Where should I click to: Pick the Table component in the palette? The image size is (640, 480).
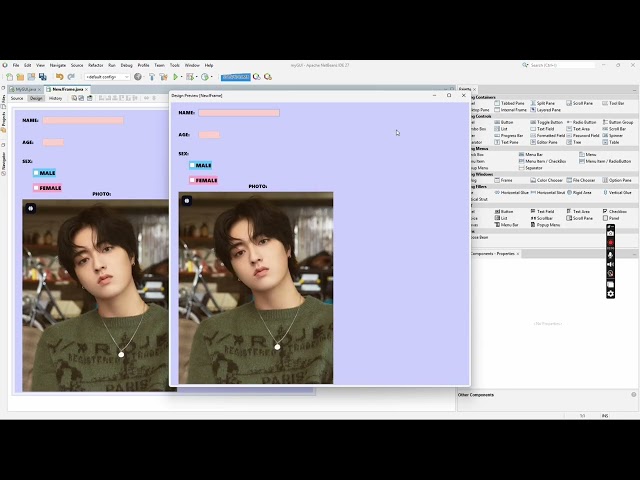611,142
